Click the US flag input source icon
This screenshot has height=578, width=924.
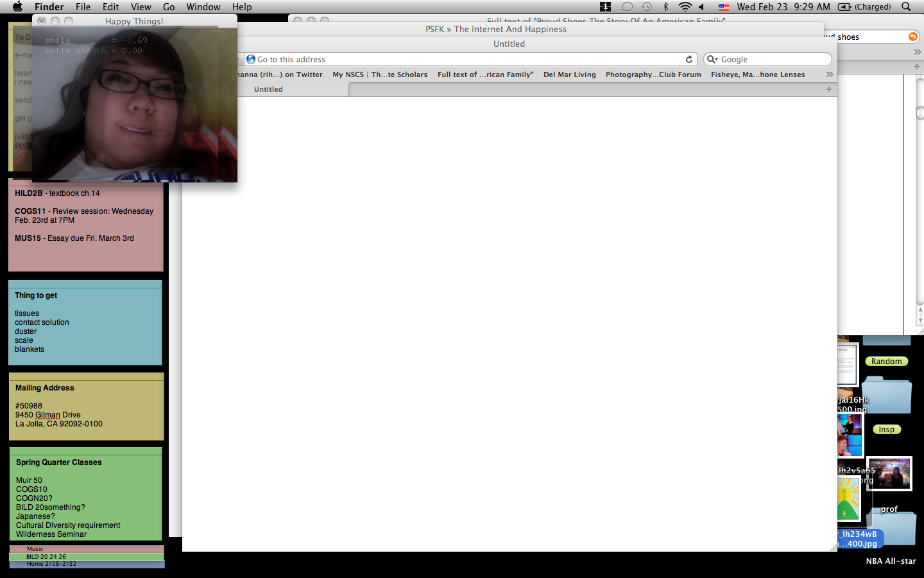[x=723, y=6]
